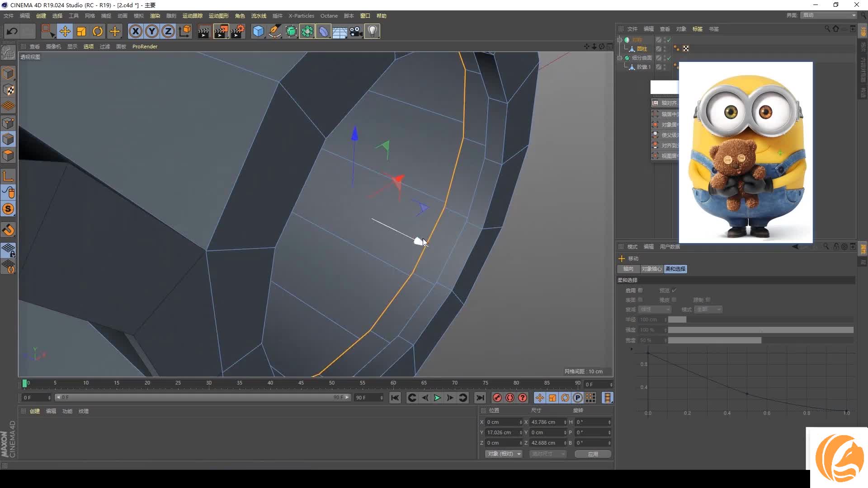Toggle the Z axis lock
The width and height of the screenshot is (868, 488).
click(x=168, y=31)
